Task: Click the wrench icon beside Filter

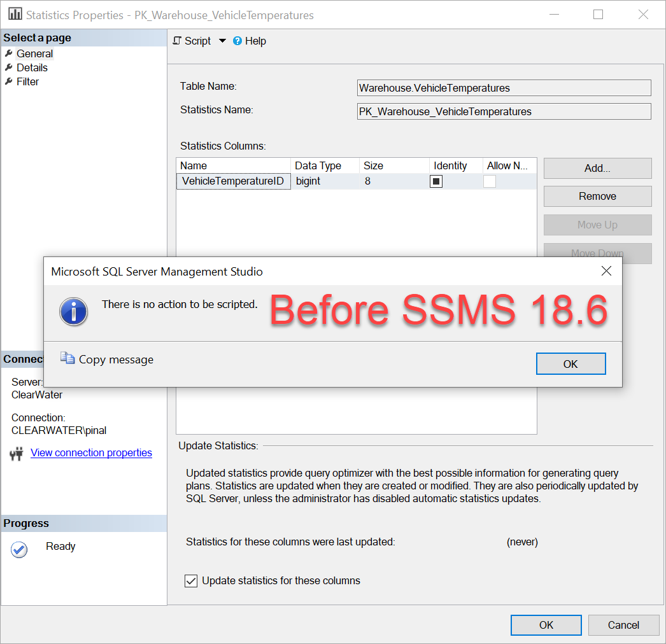Action: 8,81
